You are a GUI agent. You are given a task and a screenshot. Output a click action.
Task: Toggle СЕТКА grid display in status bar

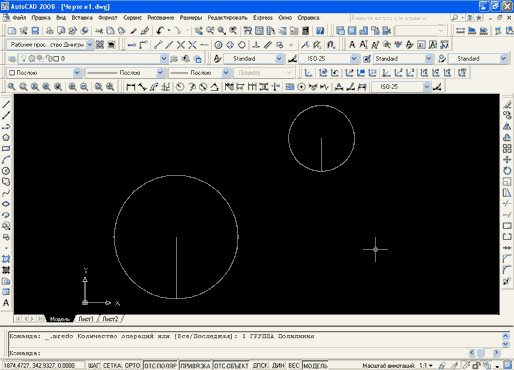pos(112,366)
